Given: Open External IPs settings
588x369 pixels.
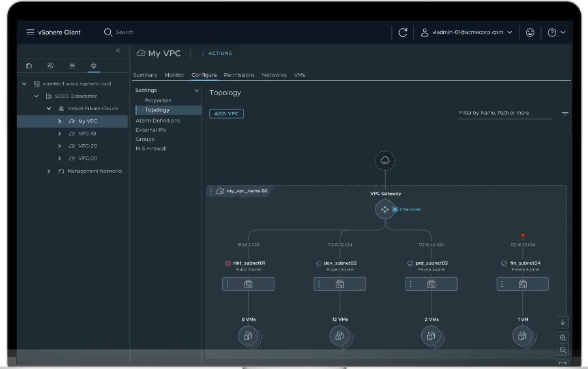Looking at the screenshot, I should click(151, 130).
